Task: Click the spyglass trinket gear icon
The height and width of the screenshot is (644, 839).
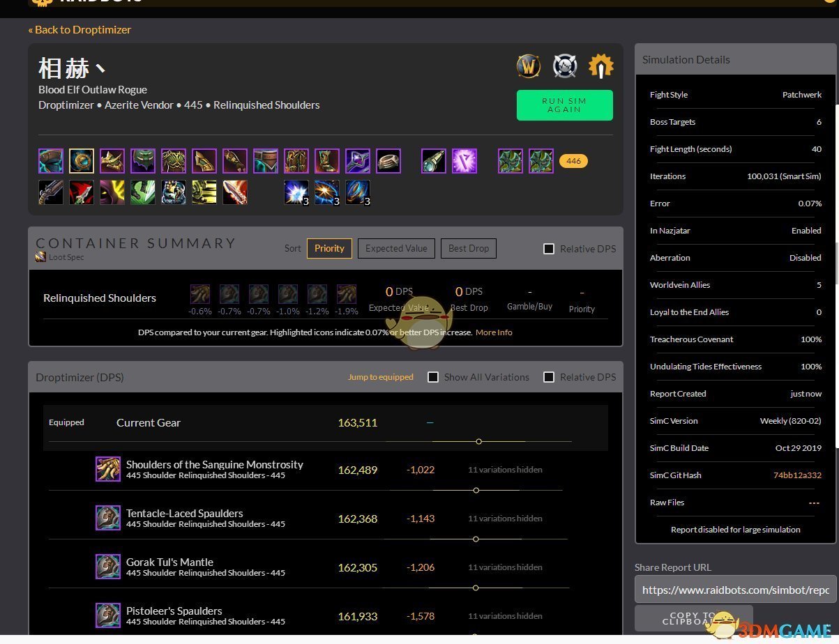Action: 434,161
